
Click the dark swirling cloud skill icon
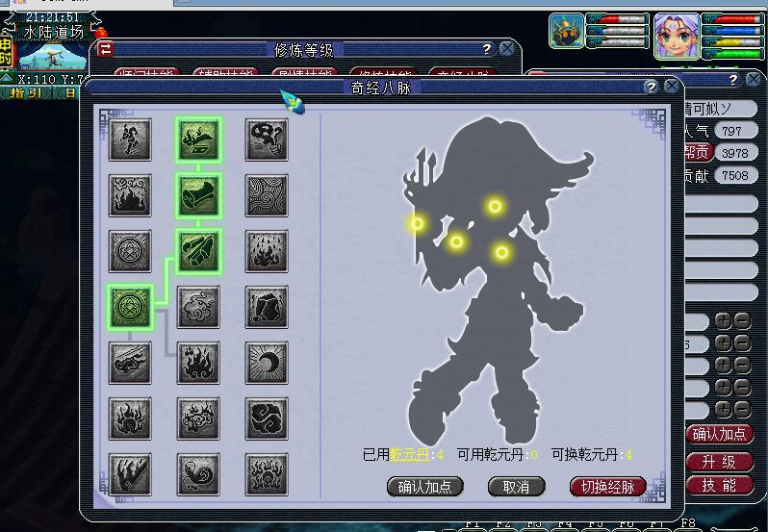[x=267, y=418]
